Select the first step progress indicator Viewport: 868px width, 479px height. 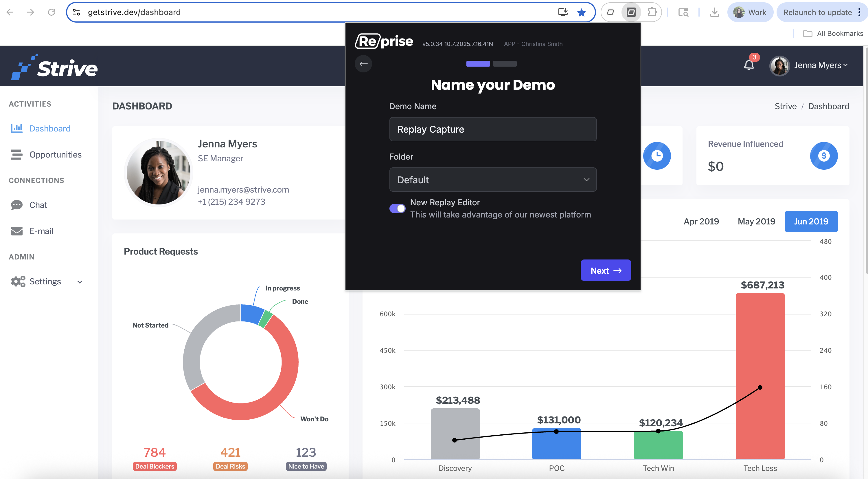pos(478,64)
